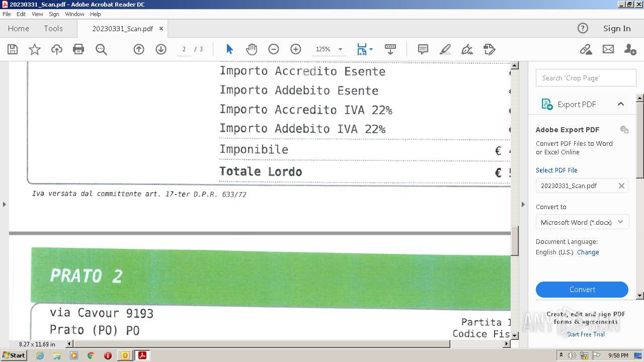Image resolution: width=644 pixels, height=362 pixels.
Task: Switch to the Home tab
Action: point(19,29)
